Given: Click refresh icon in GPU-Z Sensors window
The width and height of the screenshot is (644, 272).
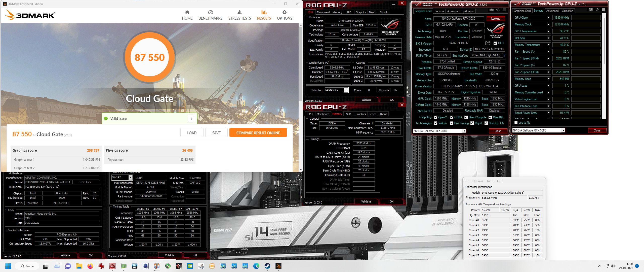Looking at the screenshot, I should (597, 10).
